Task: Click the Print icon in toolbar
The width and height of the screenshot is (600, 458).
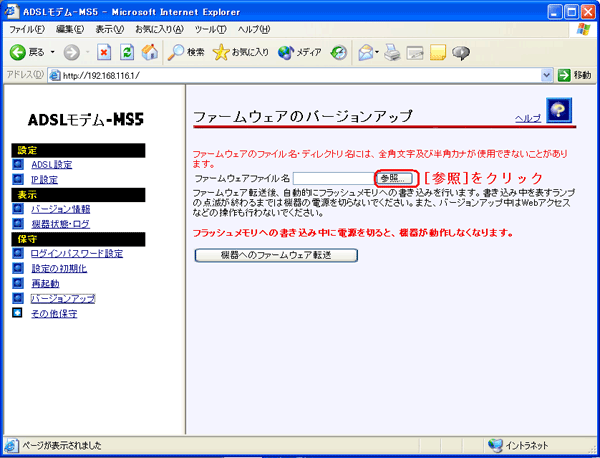Action: point(392,52)
